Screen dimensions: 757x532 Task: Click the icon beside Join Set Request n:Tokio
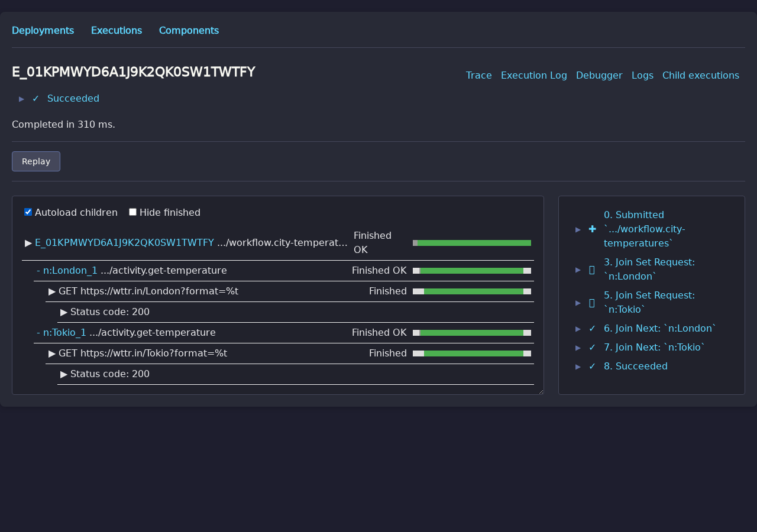(592, 302)
